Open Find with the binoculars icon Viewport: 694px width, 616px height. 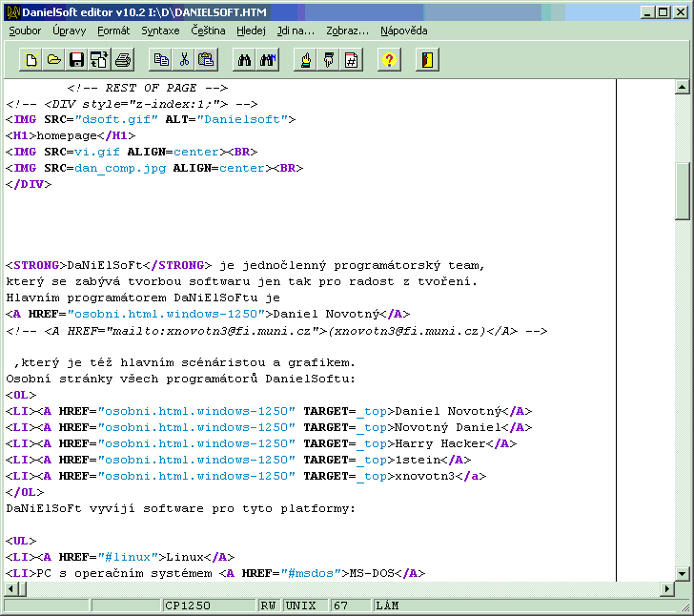coord(245,60)
